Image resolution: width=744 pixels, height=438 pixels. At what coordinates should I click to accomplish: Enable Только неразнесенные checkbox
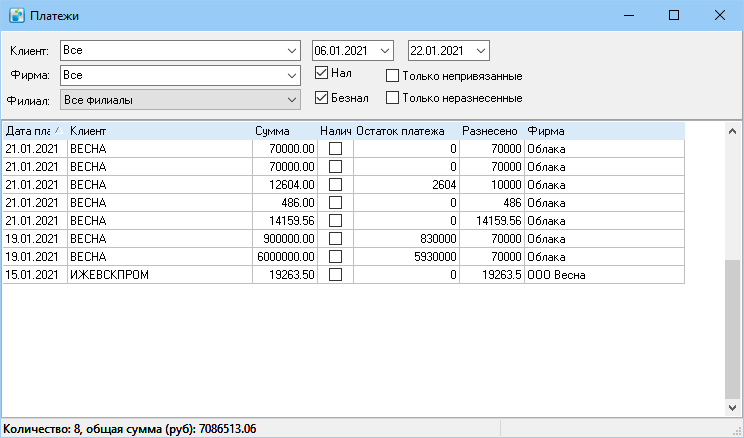point(392,98)
